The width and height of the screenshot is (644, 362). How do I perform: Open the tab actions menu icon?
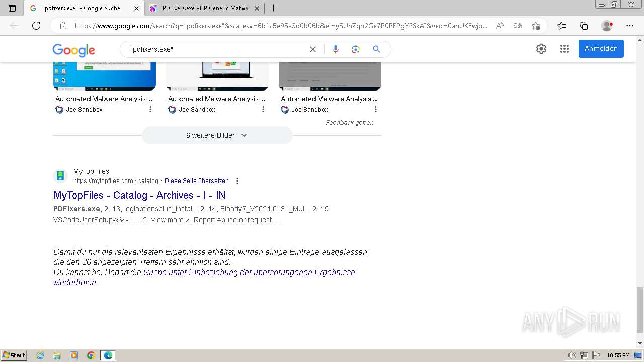tap(12, 8)
